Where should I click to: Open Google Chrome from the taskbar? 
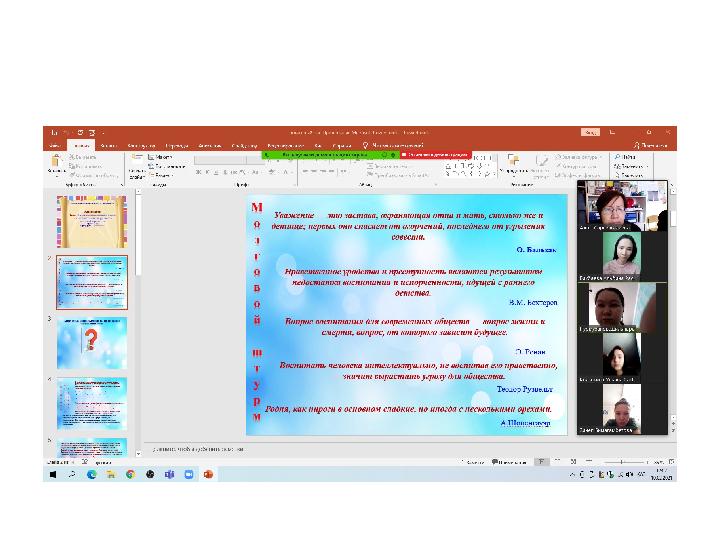tap(130, 474)
